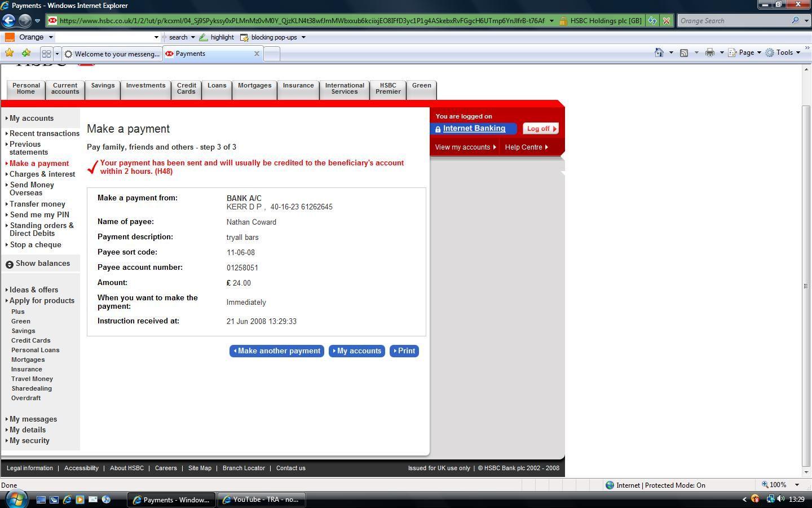Viewport: 812px width, 508px height.
Task: Open the Stop a cheque link
Action: click(x=35, y=245)
